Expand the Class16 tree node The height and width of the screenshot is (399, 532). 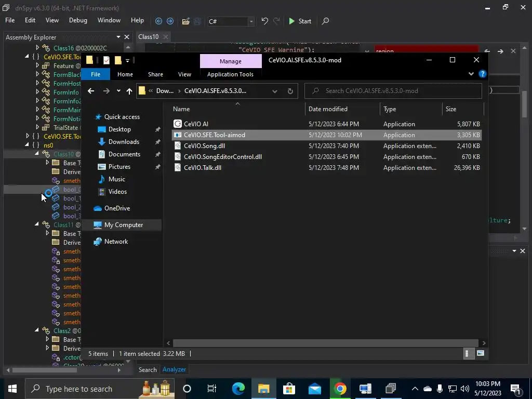click(x=37, y=48)
